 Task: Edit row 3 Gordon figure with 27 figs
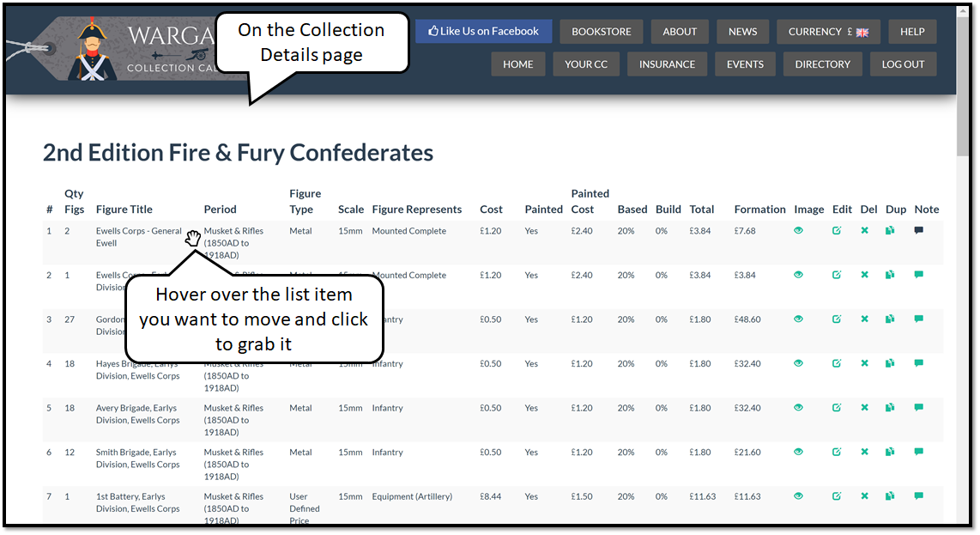(x=836, y=319)
